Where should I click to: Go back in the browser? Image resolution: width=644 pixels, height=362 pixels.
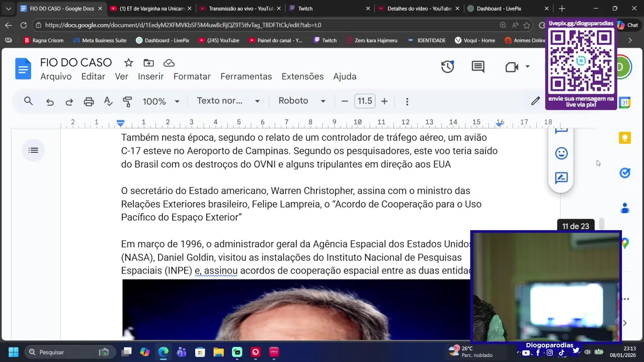pos(9,25)
